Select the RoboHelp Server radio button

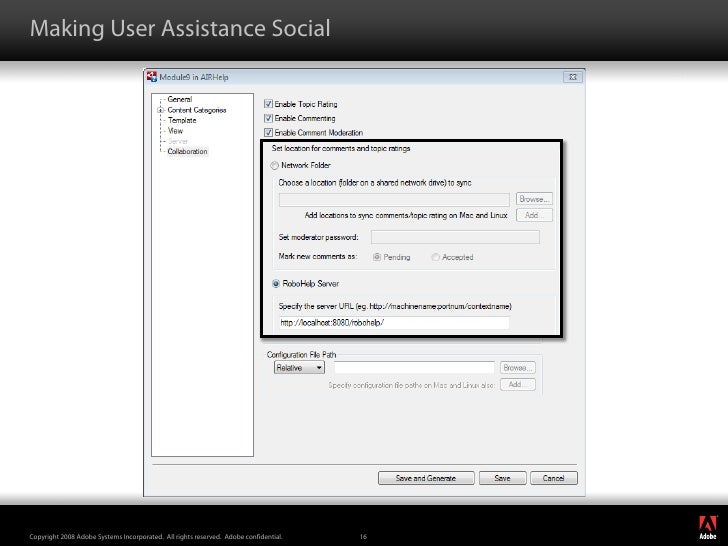coord(276,284)
